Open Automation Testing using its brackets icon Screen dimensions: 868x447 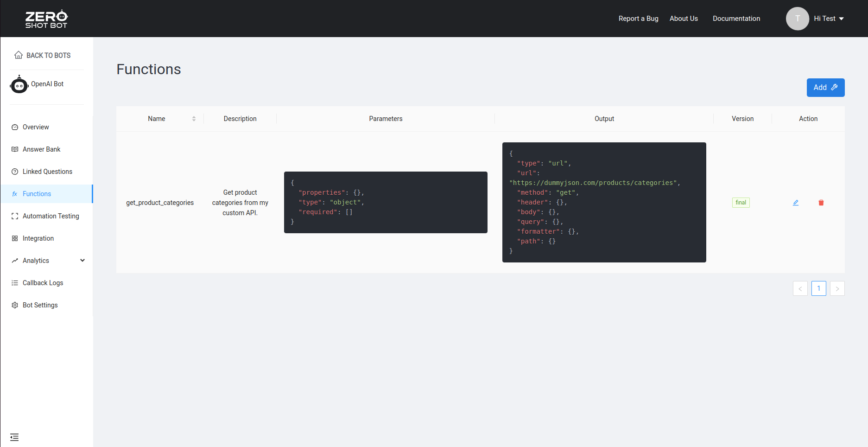pos(15,216)
